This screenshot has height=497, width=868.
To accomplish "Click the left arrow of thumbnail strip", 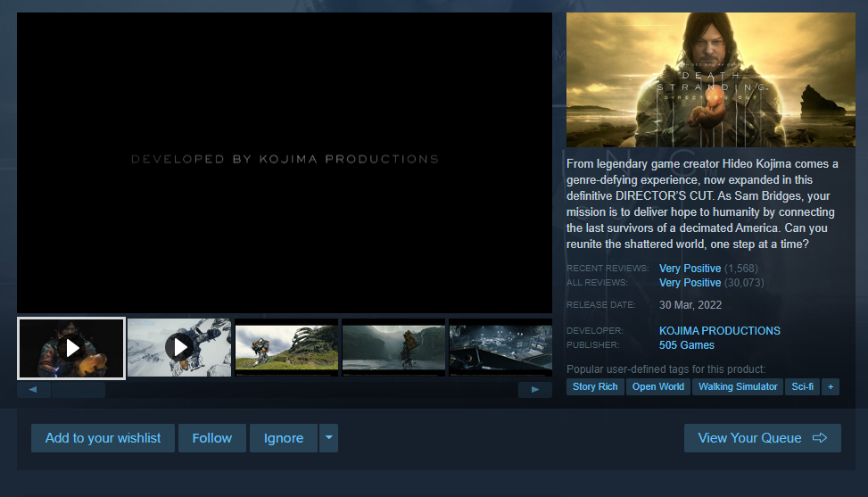I will [33, 390].
